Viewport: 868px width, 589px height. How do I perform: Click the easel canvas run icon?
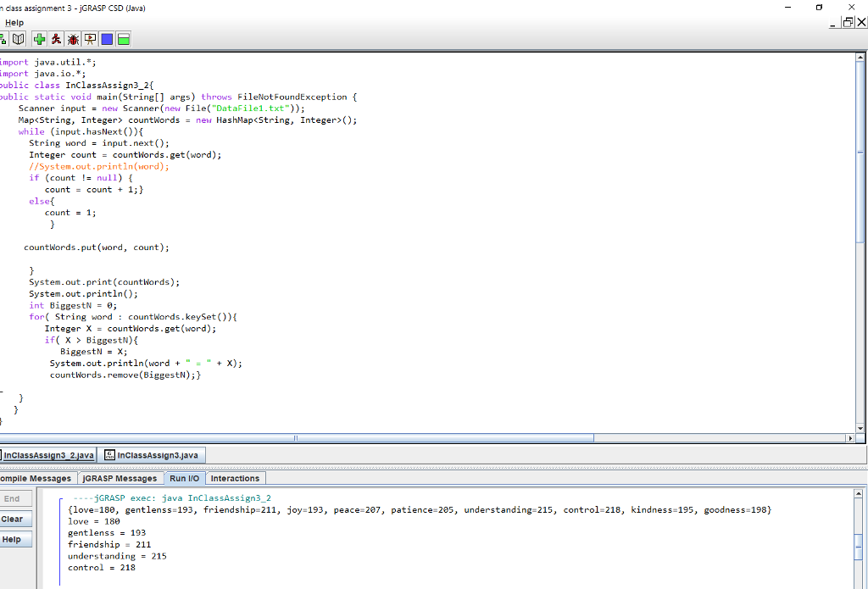(90, 39)
